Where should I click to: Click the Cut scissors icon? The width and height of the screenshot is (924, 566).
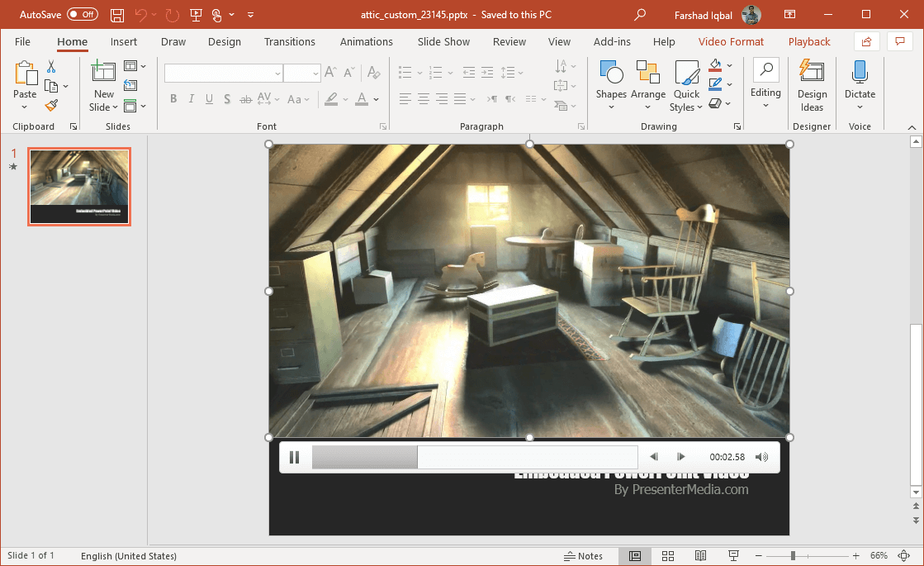pos(51,67)
